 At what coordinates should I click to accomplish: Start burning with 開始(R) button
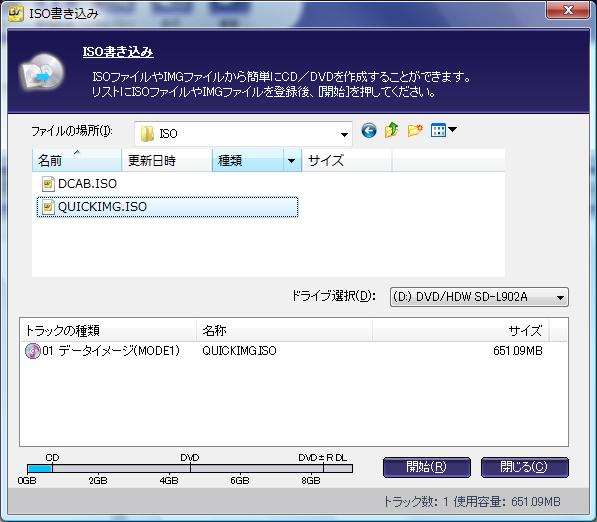pos(426,467)
